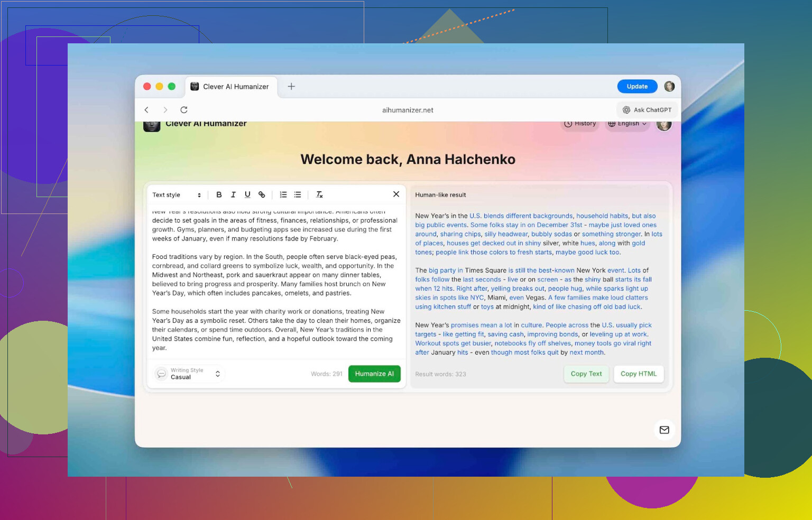Click Copy Text button
Image resolution: width=812 pixels, height=520 pixels.
(586, 374)
